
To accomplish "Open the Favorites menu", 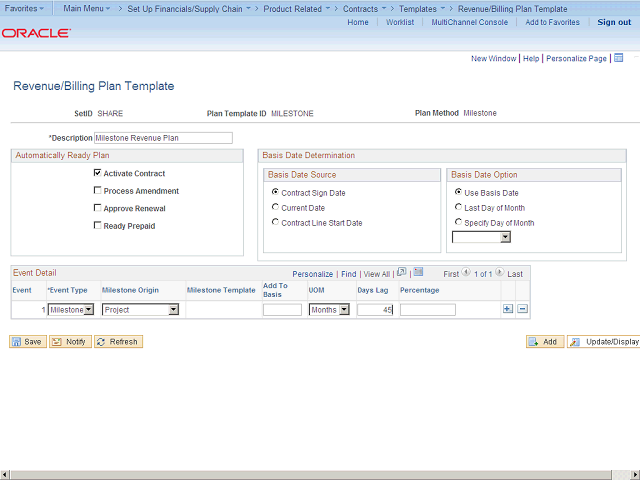I will (24, 8).
